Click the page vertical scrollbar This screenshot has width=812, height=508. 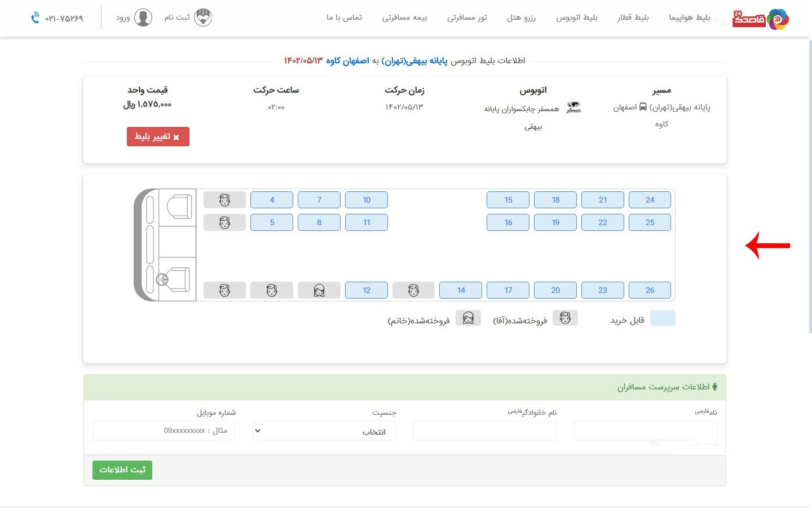(x=810, y=186)
